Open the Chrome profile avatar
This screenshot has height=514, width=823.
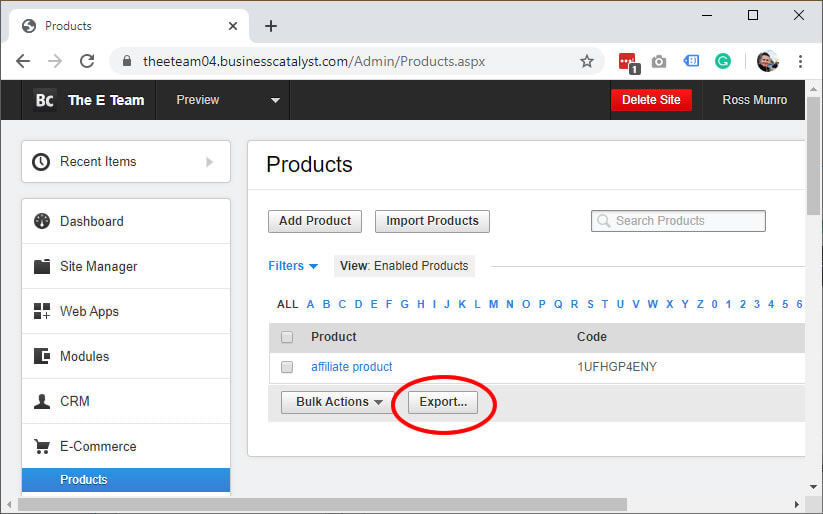point(767,61)
